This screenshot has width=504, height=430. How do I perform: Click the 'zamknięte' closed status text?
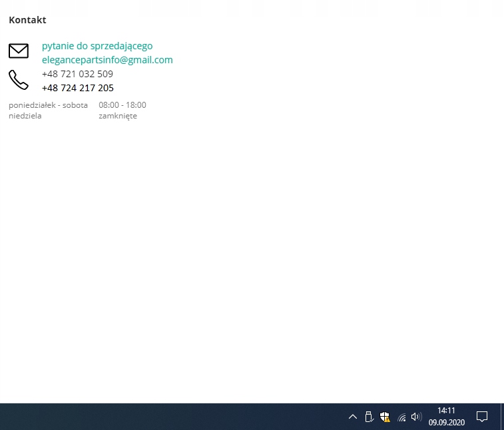pos(118,116)
